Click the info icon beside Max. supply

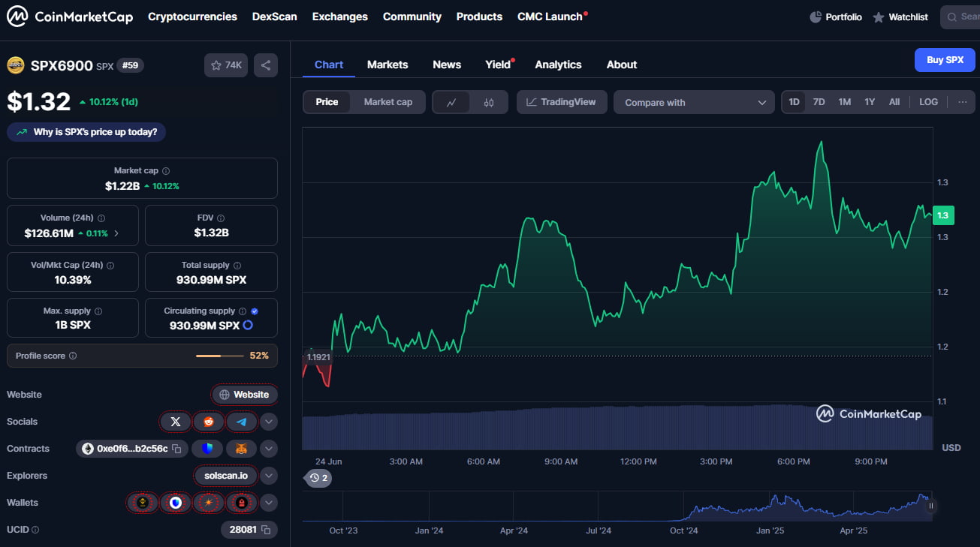[98, 311]
